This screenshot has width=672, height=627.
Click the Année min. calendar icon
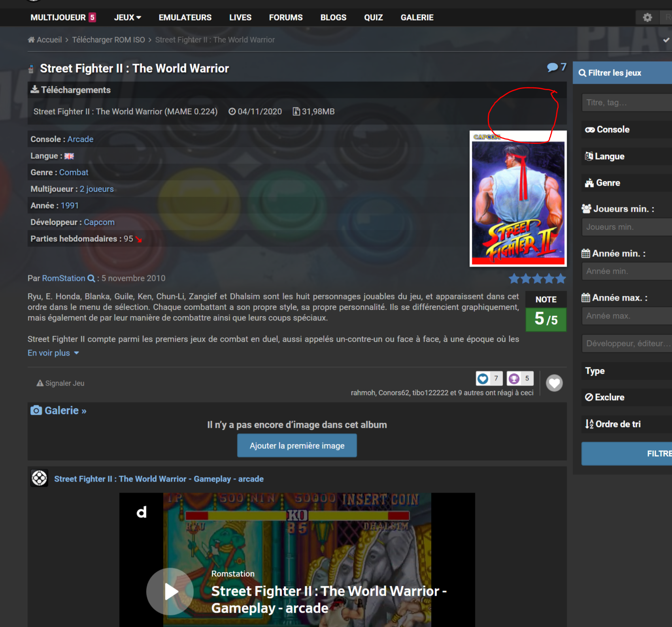586,253
